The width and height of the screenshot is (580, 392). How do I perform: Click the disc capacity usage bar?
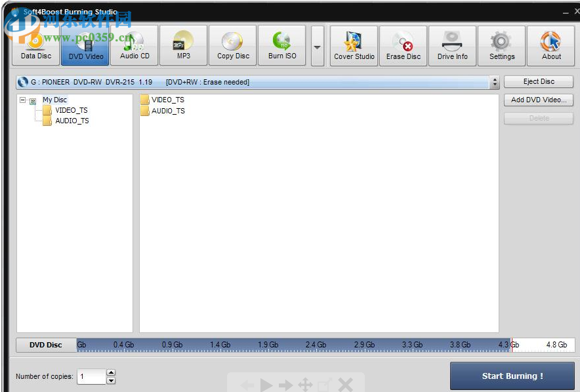click(325, 345)
